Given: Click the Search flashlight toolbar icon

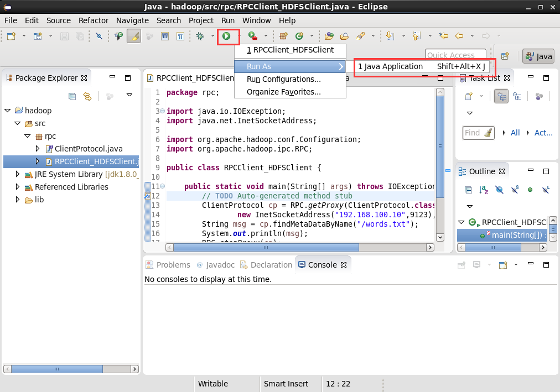Looking at the screenshot, I should [360, 36].
